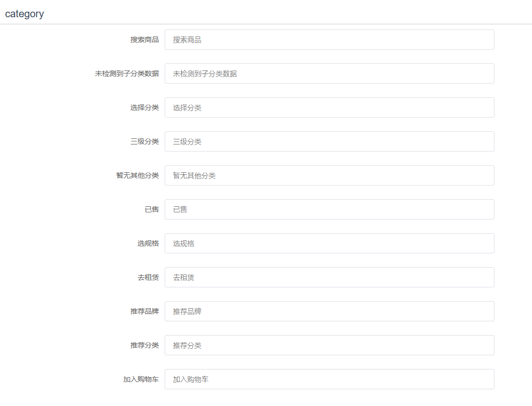The image size is (532, 406).
Task: Click the category section heading
Action: click(24, 14)
